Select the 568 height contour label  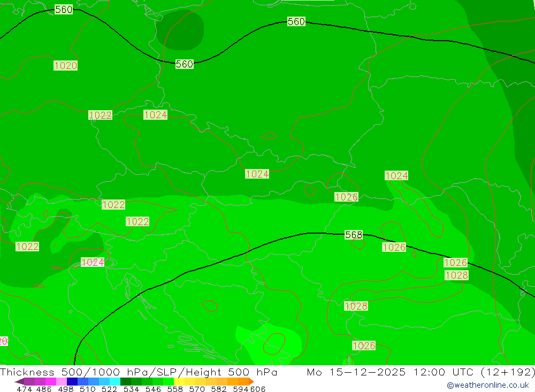coord(354,235)
